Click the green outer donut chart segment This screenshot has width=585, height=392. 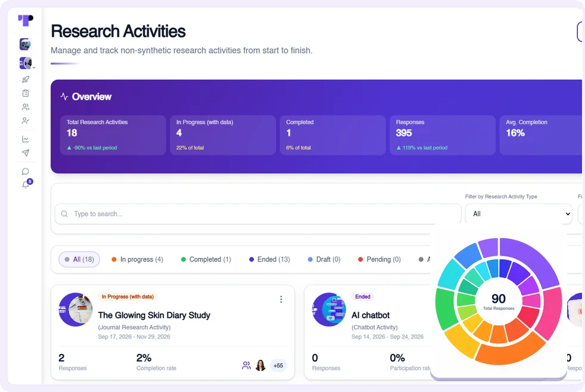pos(444,309)
